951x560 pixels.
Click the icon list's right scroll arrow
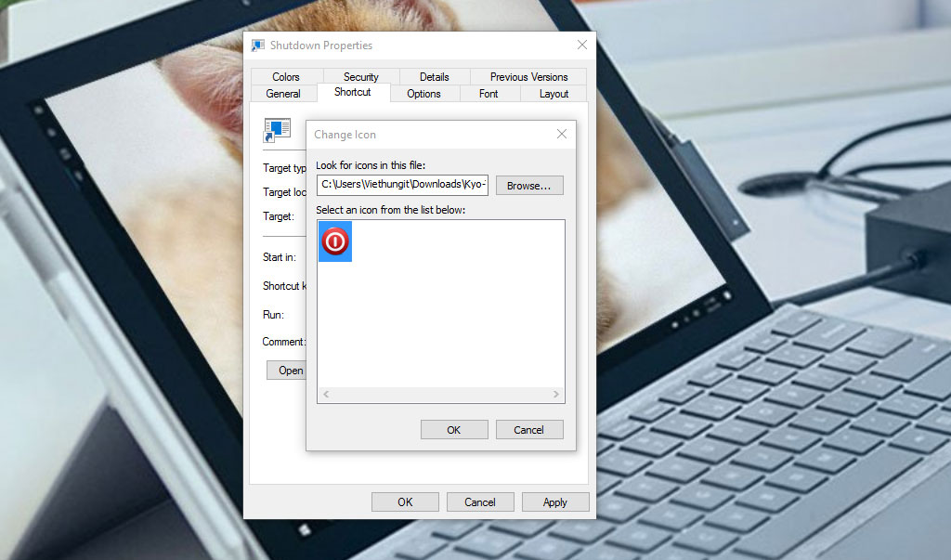point(556,395)
